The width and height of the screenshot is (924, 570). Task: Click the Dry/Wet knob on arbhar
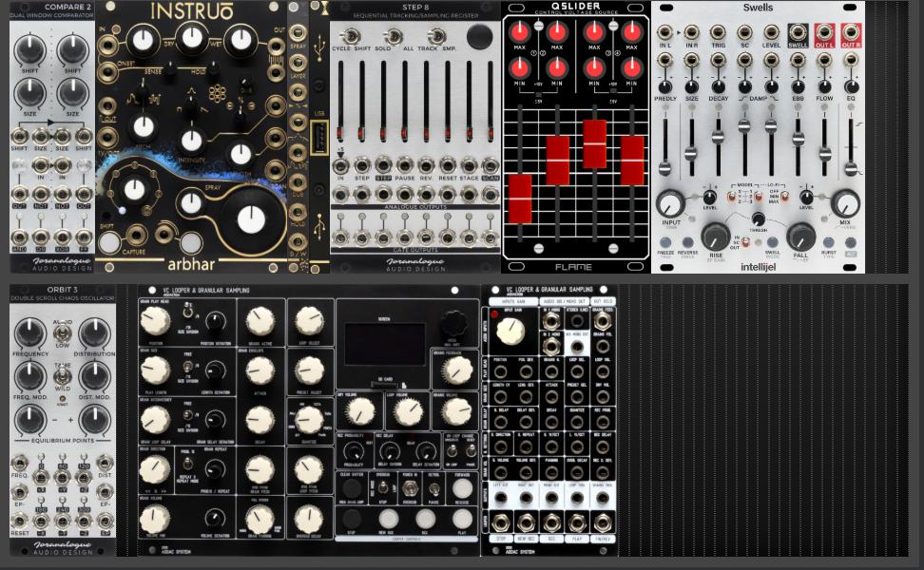pyautogui.click(x=192, y=38)
